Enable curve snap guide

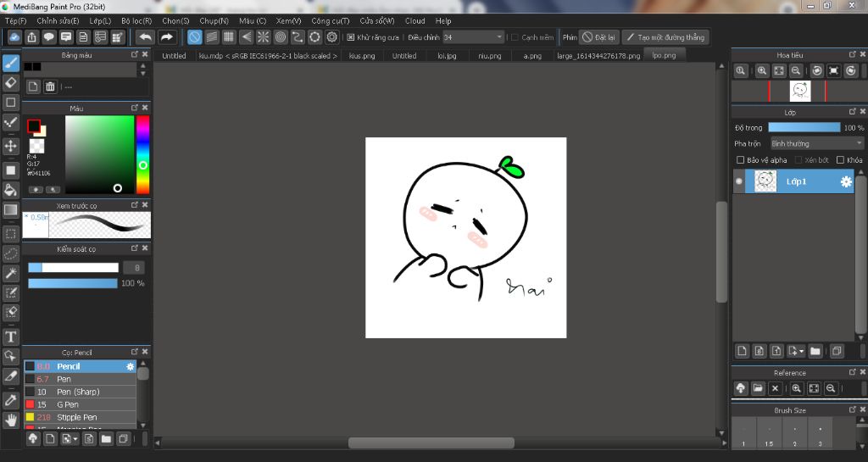point(298,37)
